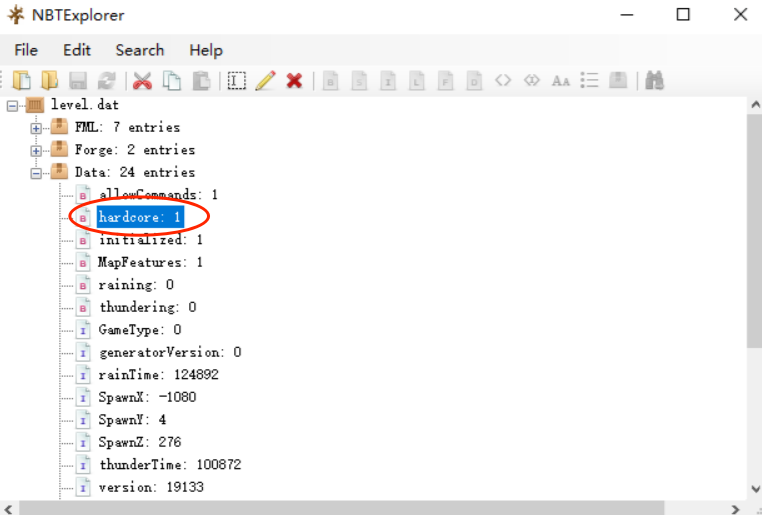Collapse the Data entries node
762x515 pixels.
36,173
